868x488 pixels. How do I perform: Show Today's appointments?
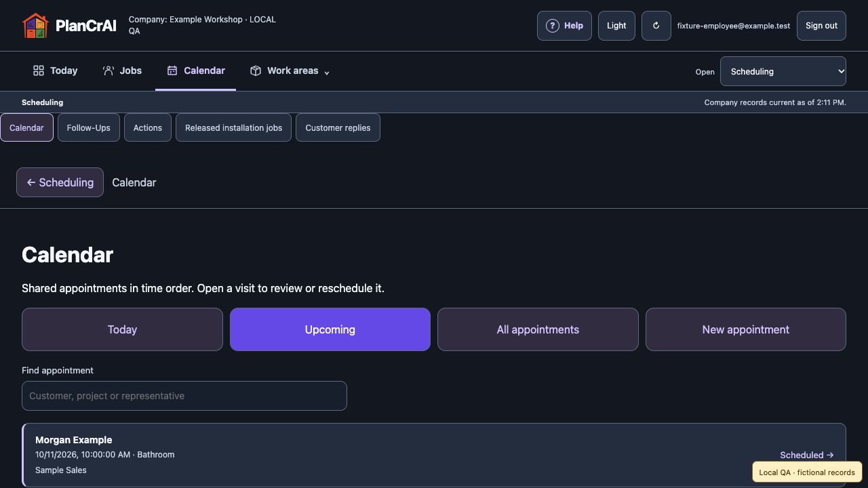tap(122, 329)
